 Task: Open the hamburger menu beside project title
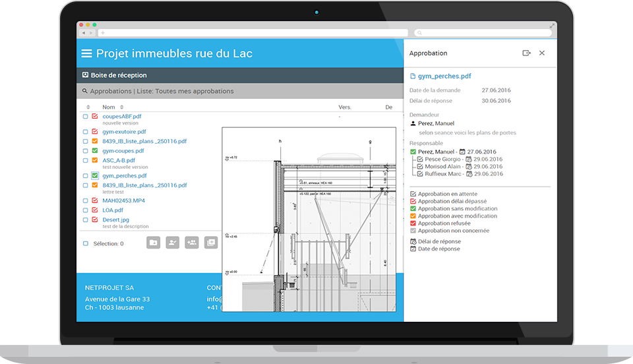[86, 53]
